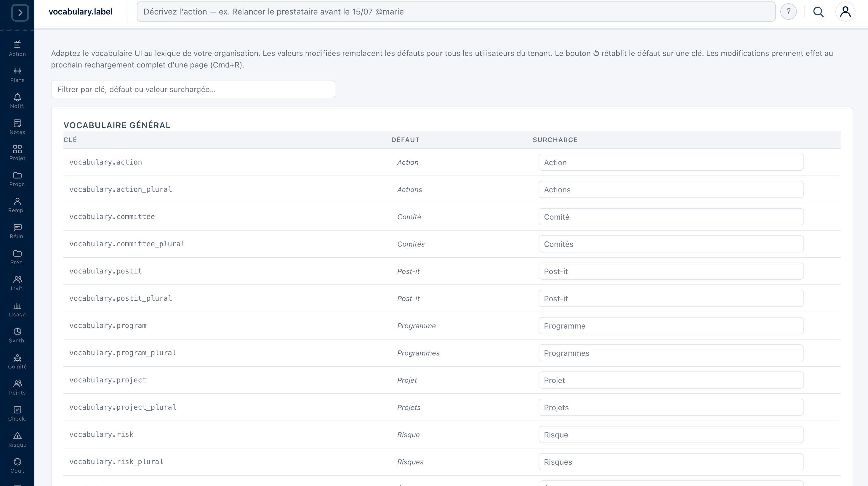Focus the action description input at top
Viewport: 868px width, 486px height.
[x=456, y=12]
